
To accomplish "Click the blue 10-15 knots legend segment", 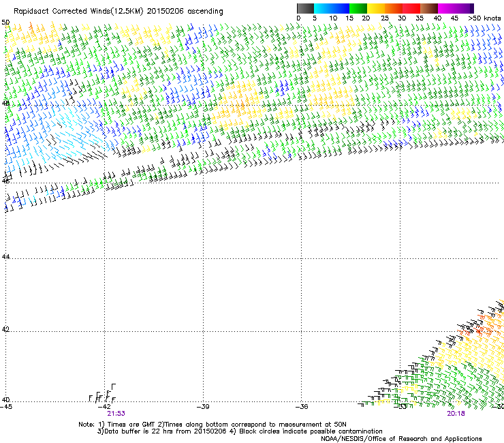I will coord(341,8).
